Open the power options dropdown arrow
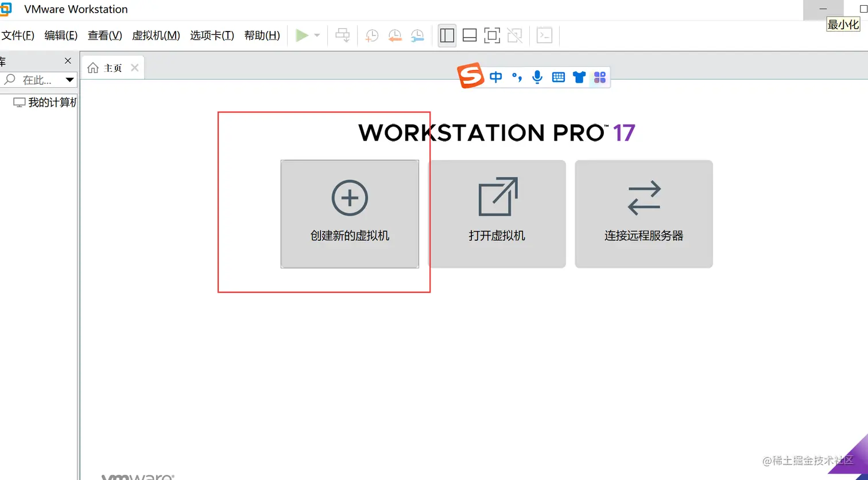Viewport: 868px width, 480px height. click(317, 36)
